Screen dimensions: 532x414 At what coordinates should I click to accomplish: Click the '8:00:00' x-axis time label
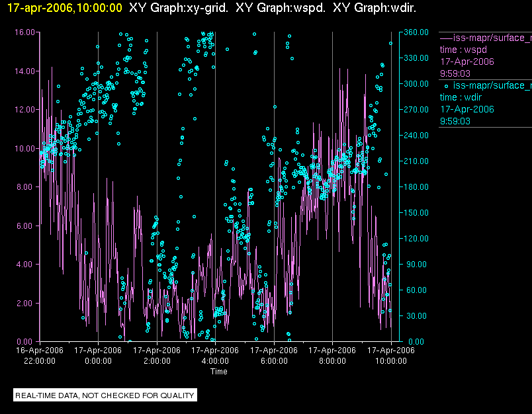point(332,361)
